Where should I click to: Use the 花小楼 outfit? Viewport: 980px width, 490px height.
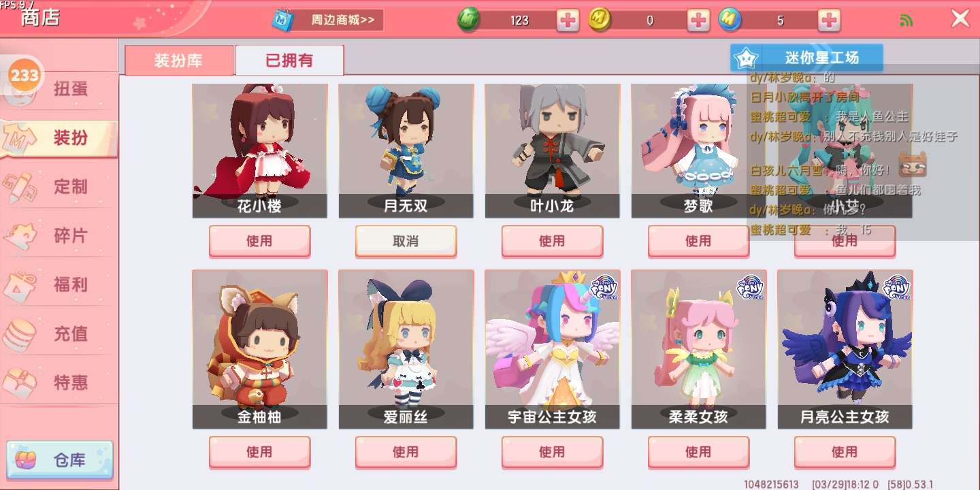(x=259, y=241)
